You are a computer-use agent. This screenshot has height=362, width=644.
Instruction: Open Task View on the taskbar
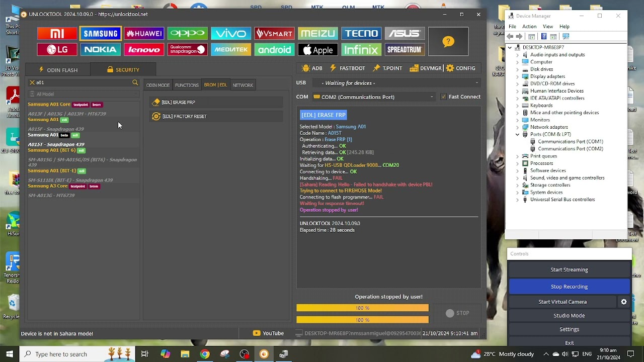pos(145,354)
